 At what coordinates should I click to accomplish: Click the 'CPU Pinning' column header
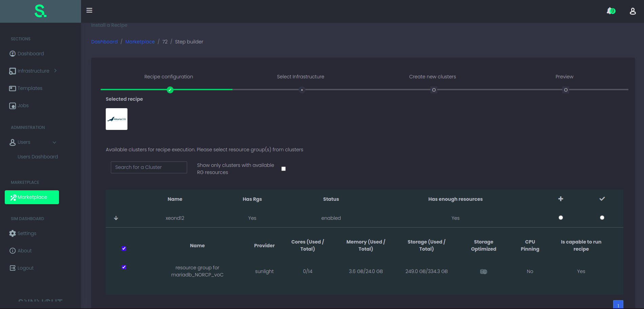(530, 245)
